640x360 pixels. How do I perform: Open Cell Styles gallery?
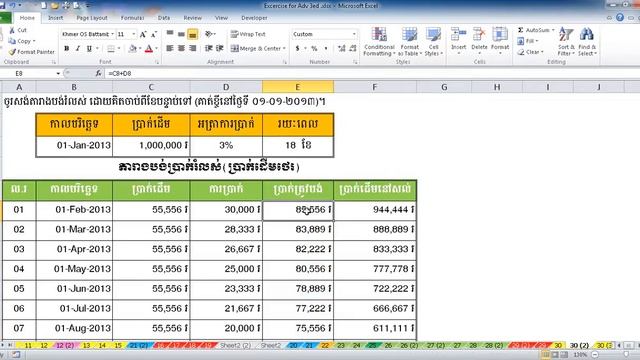pyautogui.click(x=433, y=42)
